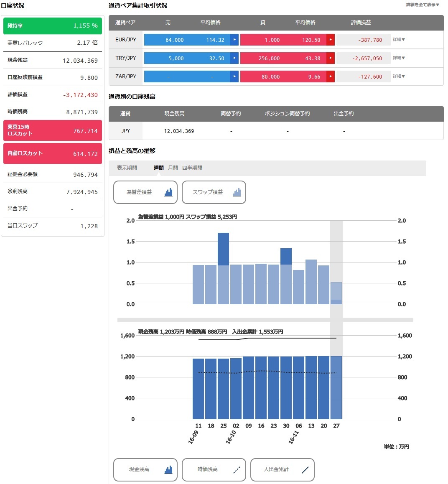Click the bar for week 25 in profit chart
Viewport: 448px width, 484px height.
pyautogui.click(x=224, y=269)
